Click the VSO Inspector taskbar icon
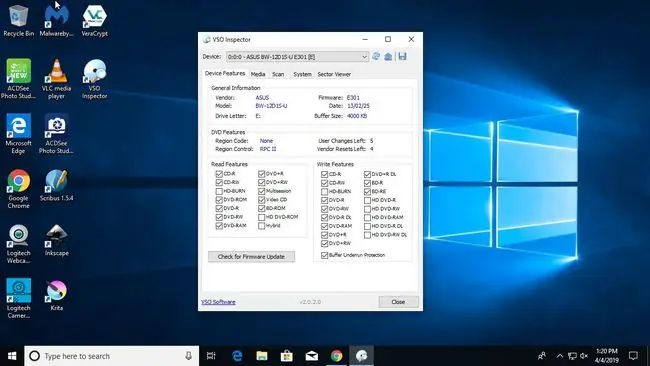This screenshot has width=650, height=366. (x=361, y=356)
